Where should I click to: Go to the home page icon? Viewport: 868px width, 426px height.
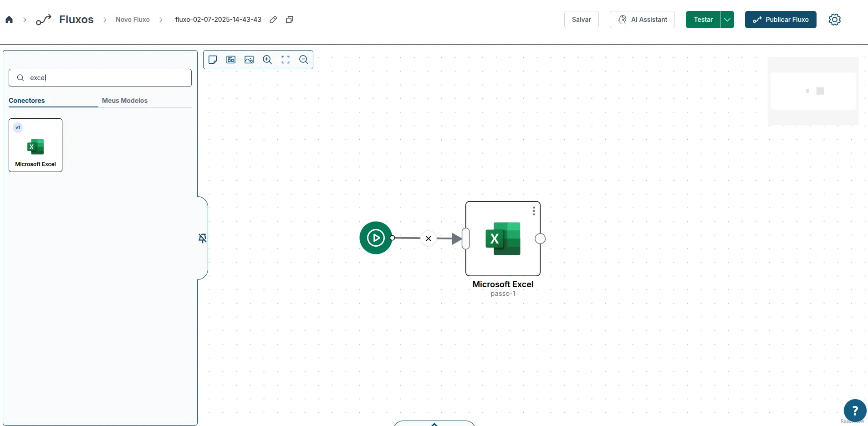click(x=9, y=20)
